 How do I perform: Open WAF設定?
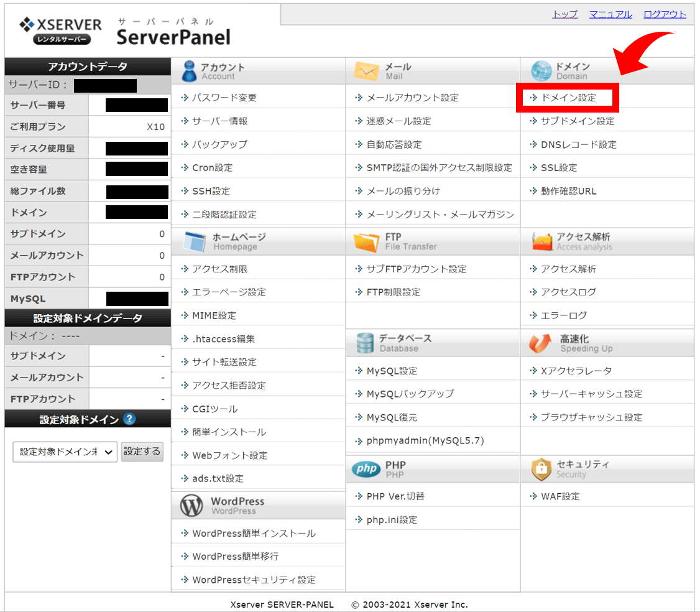pos(560,496)
